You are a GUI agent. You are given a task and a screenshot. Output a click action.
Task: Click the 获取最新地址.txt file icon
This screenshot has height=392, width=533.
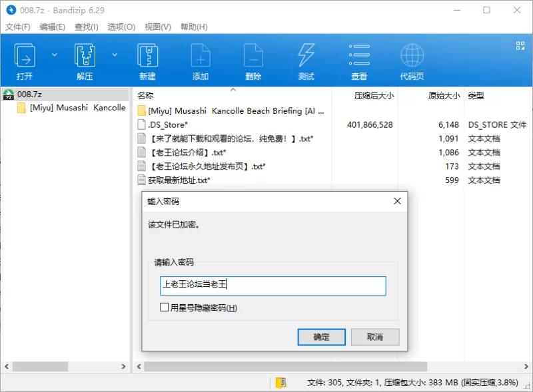[x=141, y=180]
